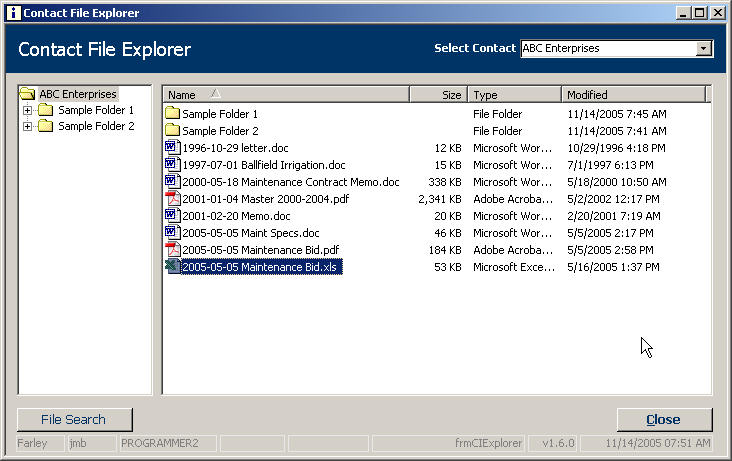732x461 pixels.
Task: Select ABC Enterprises root tree node
Action: pyautogui.click(x=77, y=94)
